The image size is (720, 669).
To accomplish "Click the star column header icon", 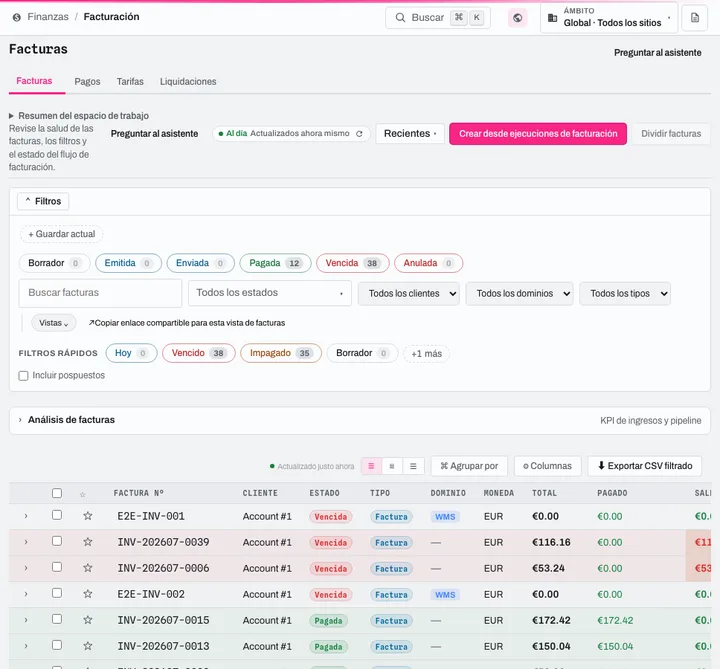I will pyautogui.click(x=83, y=495).
